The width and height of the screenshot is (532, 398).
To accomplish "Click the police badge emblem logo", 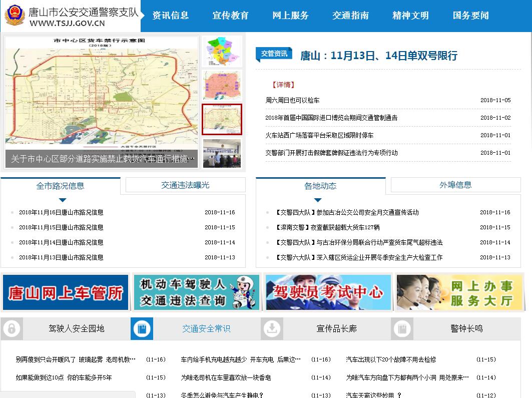I will tap(15, 16).
